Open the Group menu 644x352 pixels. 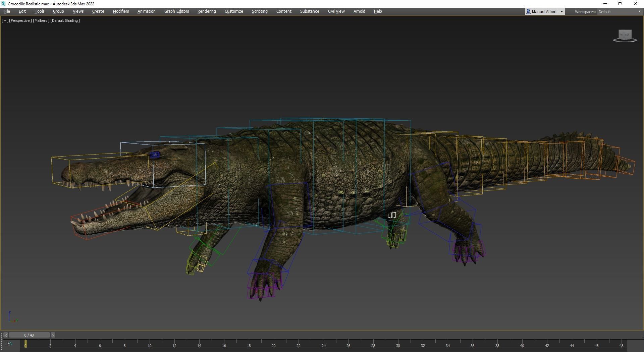point(58,11)
